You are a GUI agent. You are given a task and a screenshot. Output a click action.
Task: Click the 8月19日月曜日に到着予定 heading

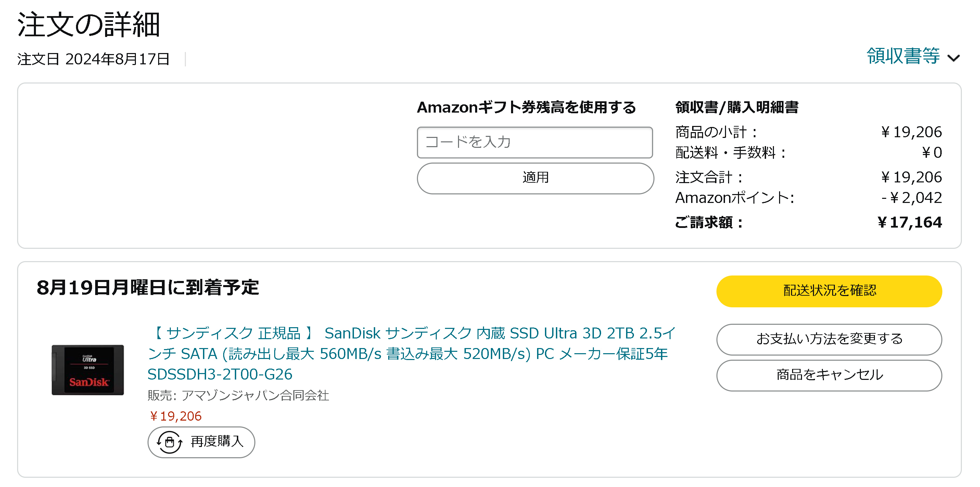point(148,287)
